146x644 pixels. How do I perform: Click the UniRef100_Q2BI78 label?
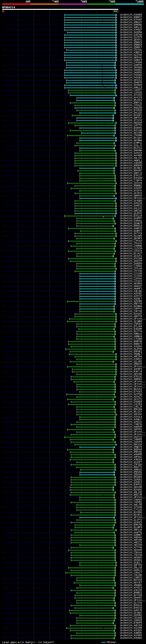(131, 610)
